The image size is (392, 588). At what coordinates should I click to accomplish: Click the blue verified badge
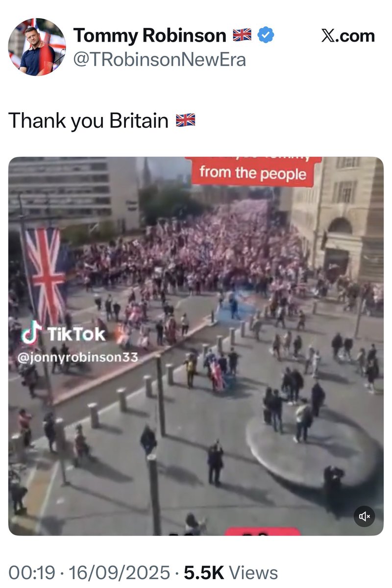click(x=266, y=35)
